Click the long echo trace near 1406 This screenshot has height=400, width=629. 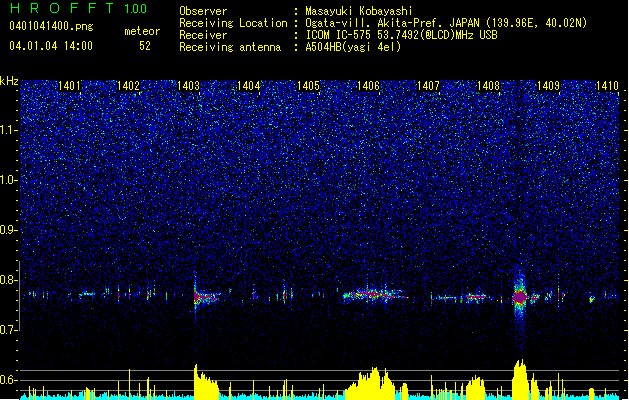[375, 295]
